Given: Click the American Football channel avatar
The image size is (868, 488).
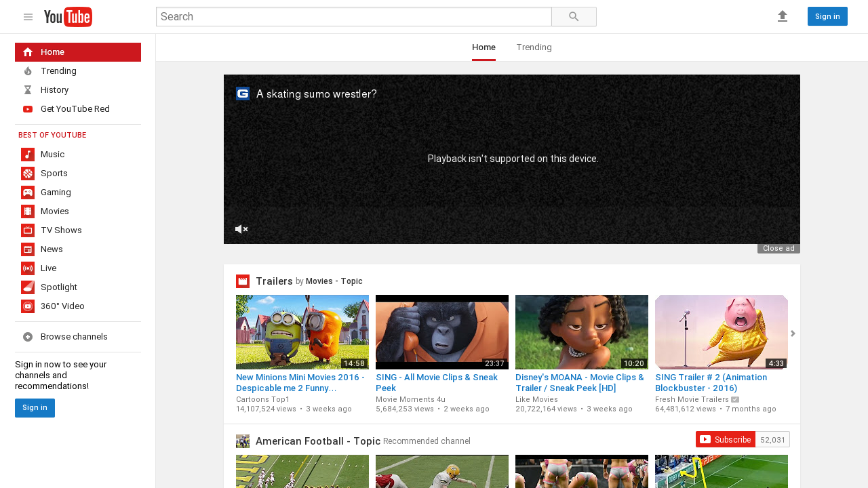Looking at the screenshot, I should pos(243,441).
